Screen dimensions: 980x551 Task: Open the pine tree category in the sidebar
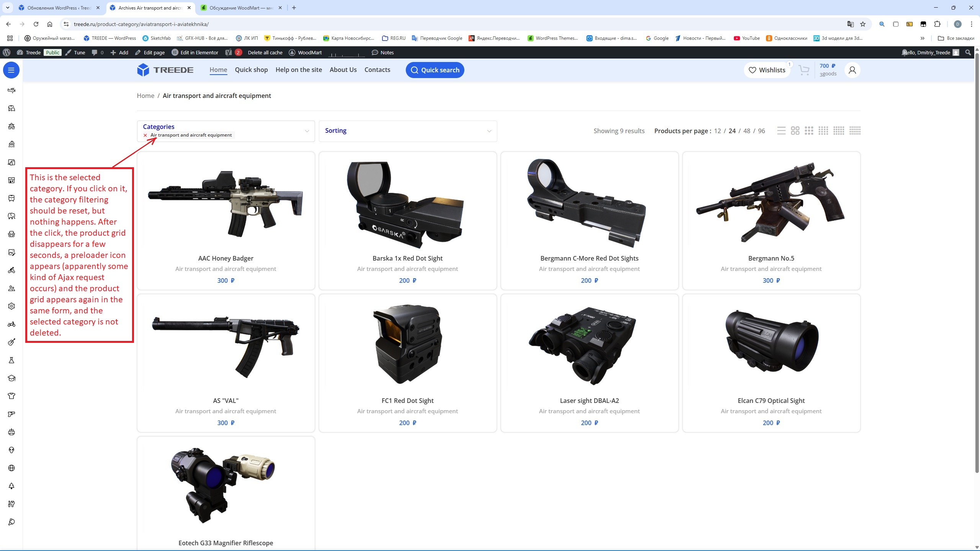pos(11,486)
